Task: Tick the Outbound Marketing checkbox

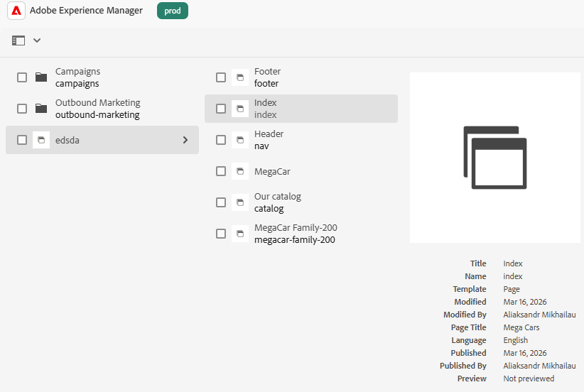Action: point(22,109)
